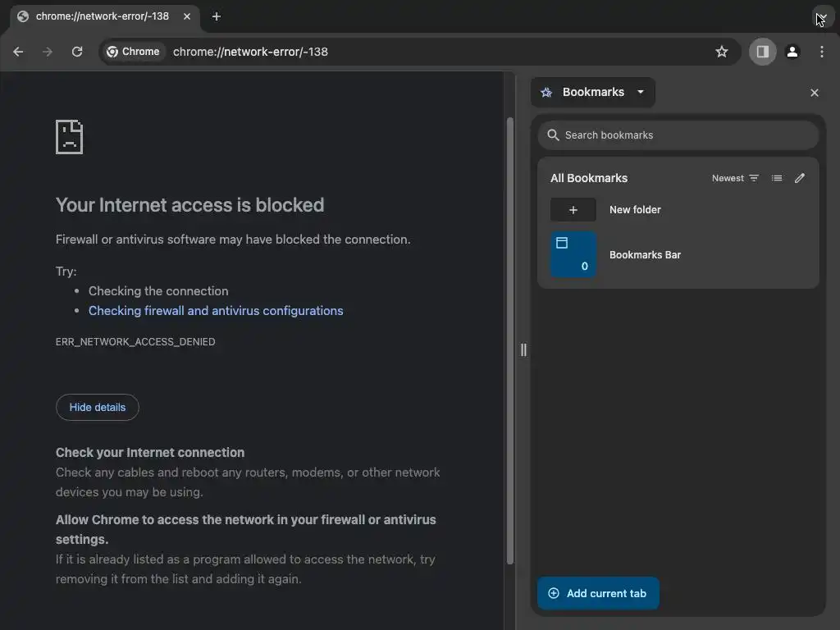Click the Search bookmarks field
Screen dimensions: 840x630
678,135
